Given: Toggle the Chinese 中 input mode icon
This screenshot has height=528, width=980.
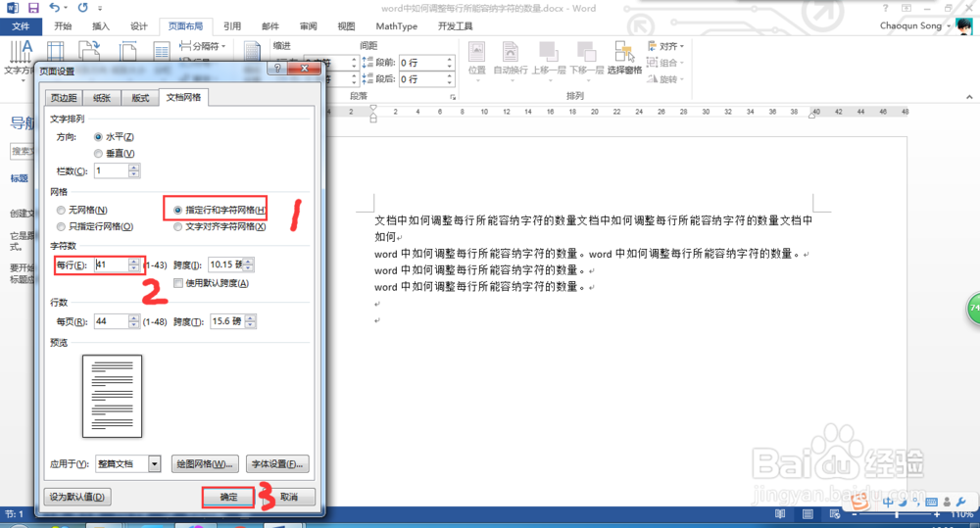Looking at the screenshot, I should pos(888,502).
